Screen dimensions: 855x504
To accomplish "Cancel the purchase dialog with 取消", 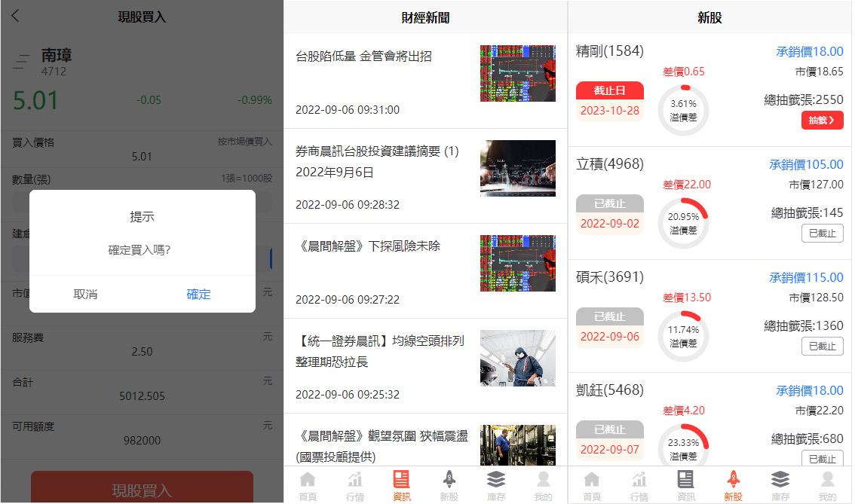I will tap(85, 295).
